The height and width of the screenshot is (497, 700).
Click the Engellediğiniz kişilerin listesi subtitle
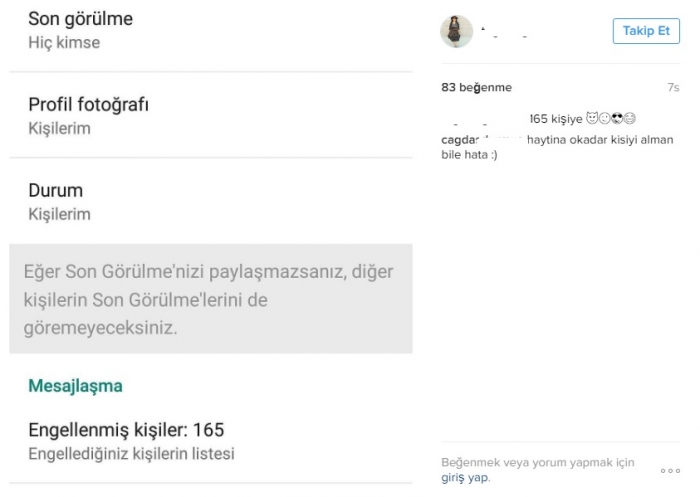[131, 454]
